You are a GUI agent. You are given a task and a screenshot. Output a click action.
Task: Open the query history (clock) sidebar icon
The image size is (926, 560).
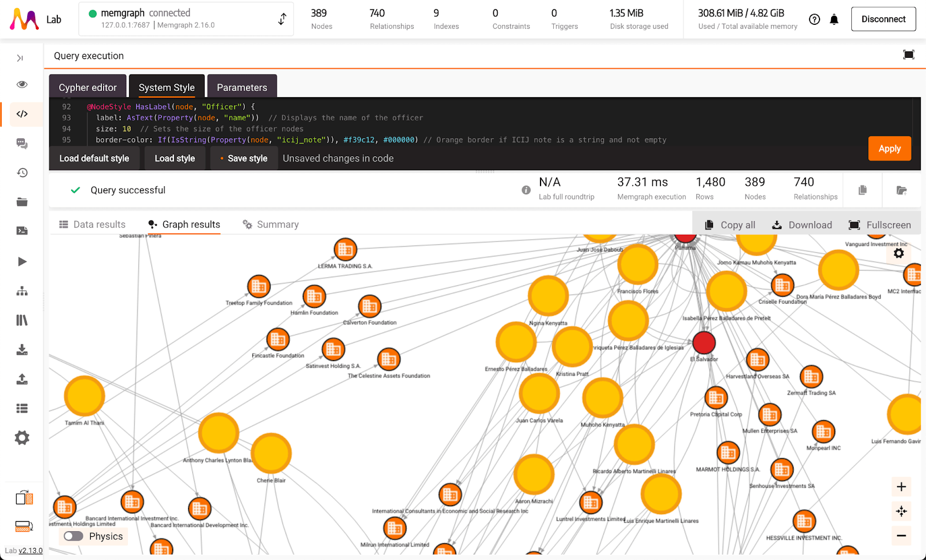click(x=22, y=172)
